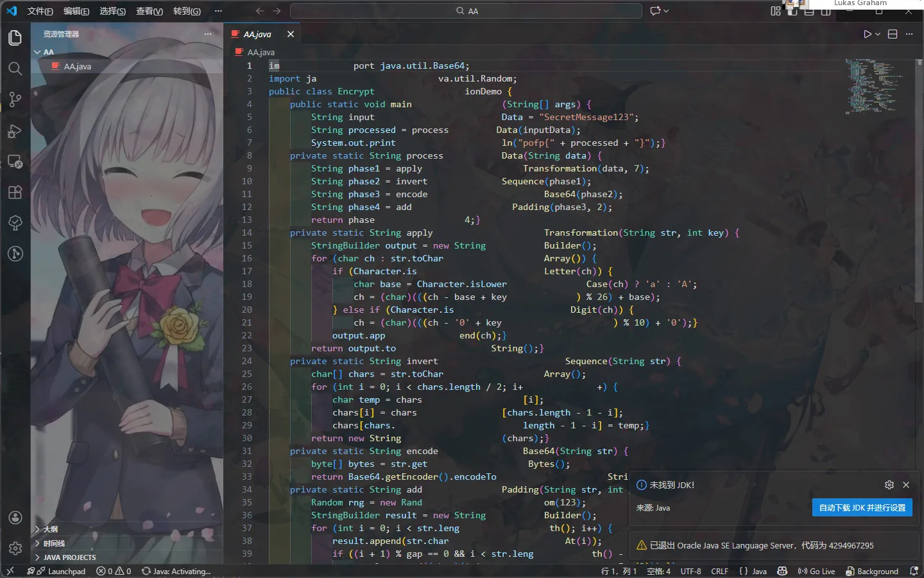The image size is (924, 578).
Task: Open the Extensions view
Action: (15, 192)
